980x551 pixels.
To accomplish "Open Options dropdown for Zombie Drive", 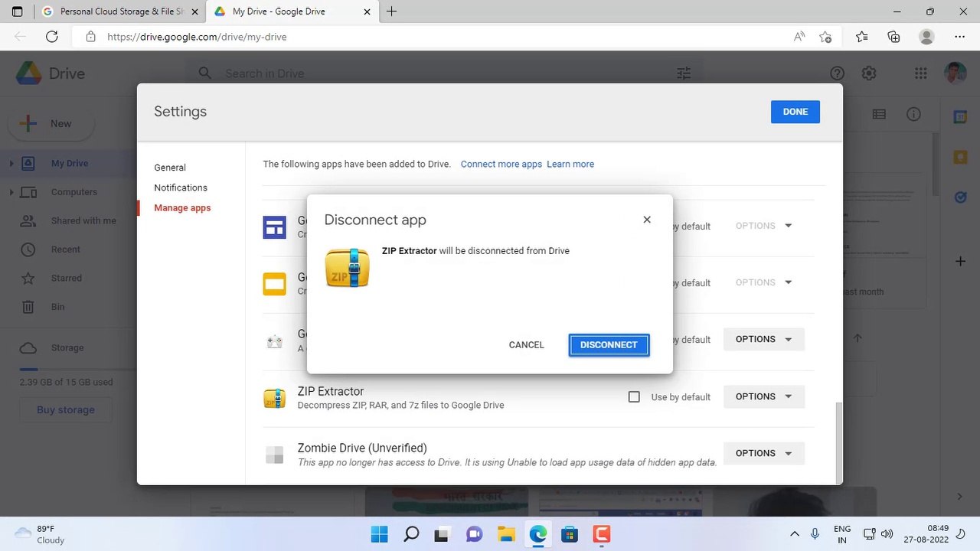I will tap(763, 453).
